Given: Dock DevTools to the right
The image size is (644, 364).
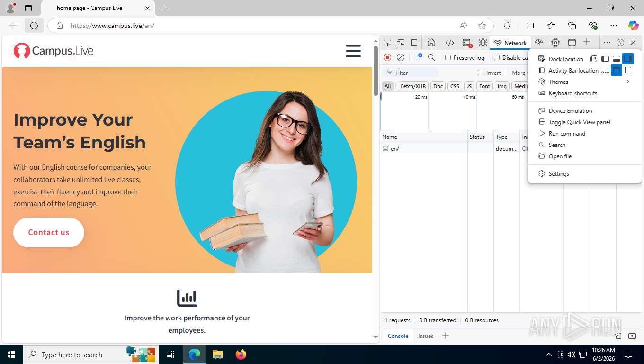Looking at the screenshot, I should [628, 59].
